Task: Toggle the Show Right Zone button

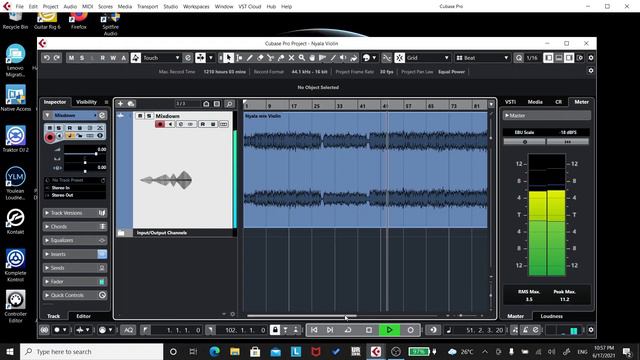Action: click(x=569, y=58)
